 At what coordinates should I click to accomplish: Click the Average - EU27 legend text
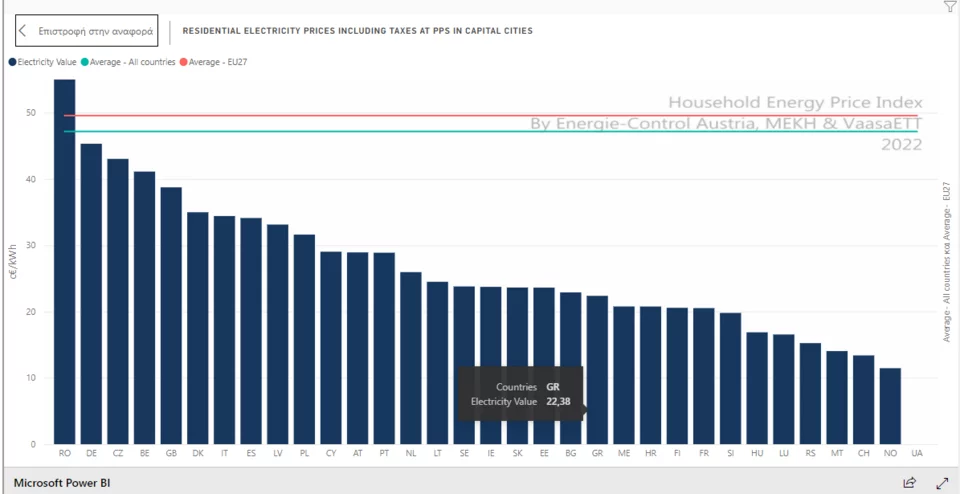tap(218, 62)
